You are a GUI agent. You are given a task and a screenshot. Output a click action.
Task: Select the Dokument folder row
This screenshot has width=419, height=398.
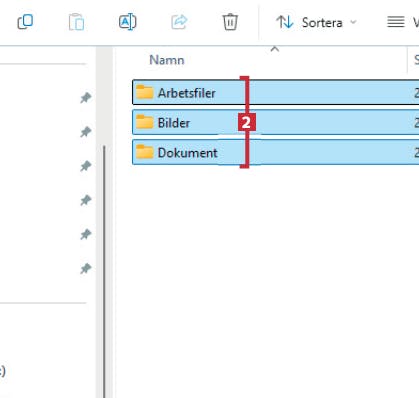[x=275, y=152]
